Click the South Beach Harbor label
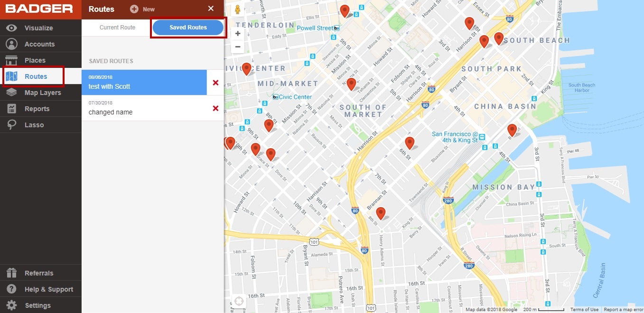The height and width of the screenshot is (313, 644). 582,88
